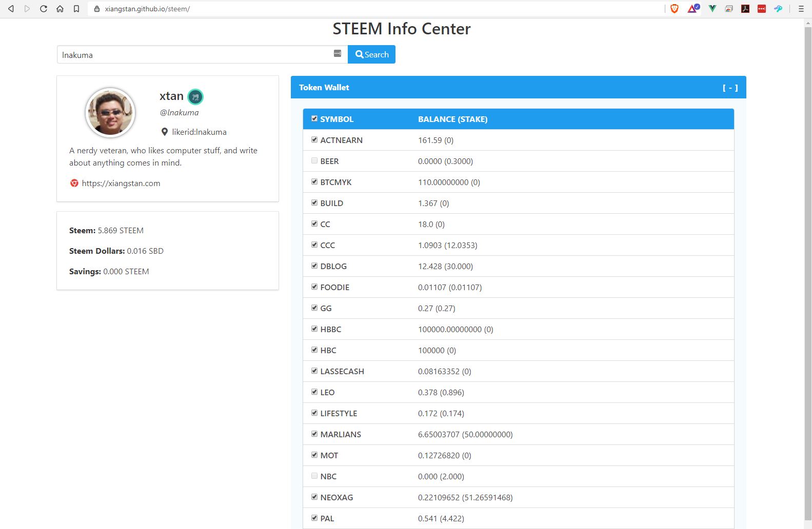Screen dimensions: 812x529
Task: Open the browser hamburger menu
Action: click(x=801, y=9)
